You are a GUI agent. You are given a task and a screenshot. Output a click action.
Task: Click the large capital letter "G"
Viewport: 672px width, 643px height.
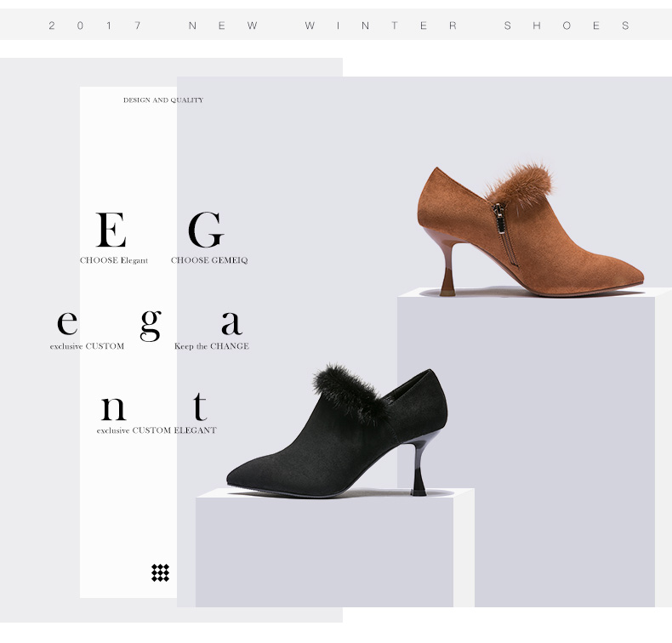[x=205, y=230]
